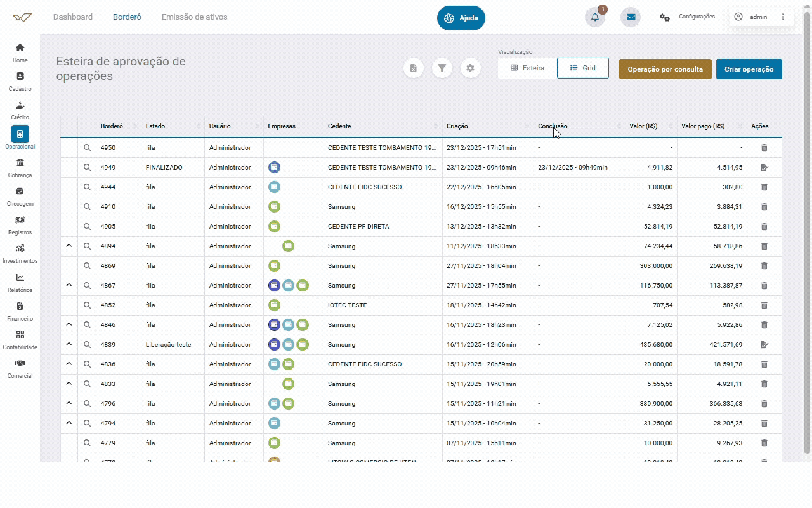Open Investimentos in the left sidebar

20,254
